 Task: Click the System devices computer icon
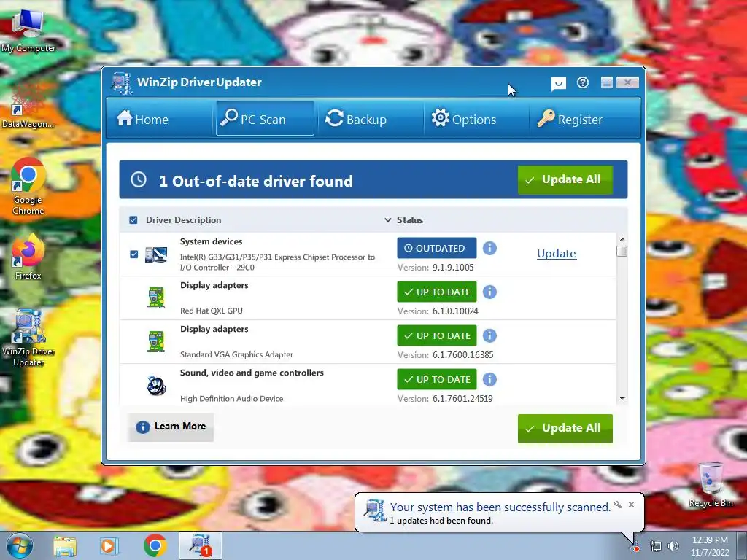(x=156, y=254)
